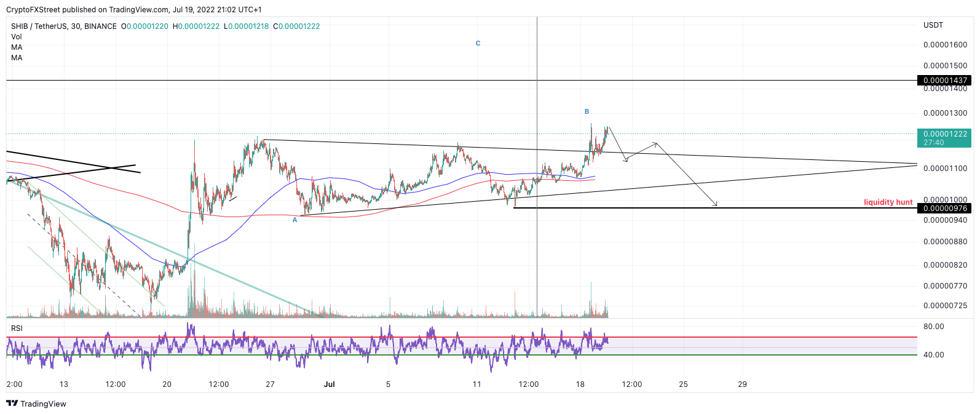Select the Vol indicator label
The width and height of the screenshot is (980, 414).
pyautogui.click(x=17, y=36)
